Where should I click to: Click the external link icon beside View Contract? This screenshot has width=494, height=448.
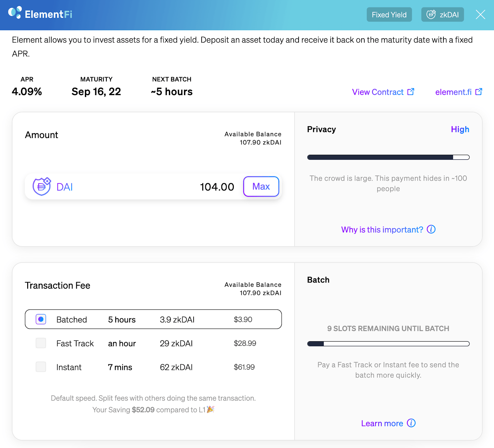pyautogui.click(x=411, y=92)
